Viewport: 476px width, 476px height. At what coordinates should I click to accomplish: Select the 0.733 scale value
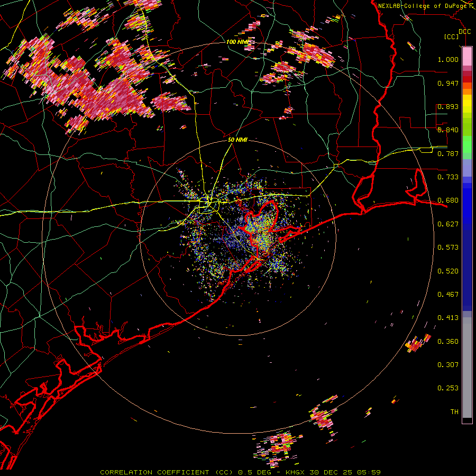448,177
